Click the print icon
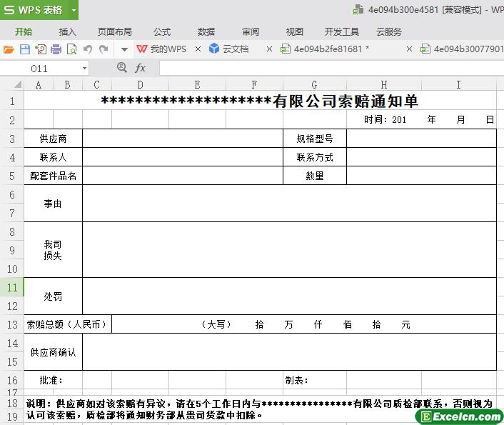 [56, 49]
